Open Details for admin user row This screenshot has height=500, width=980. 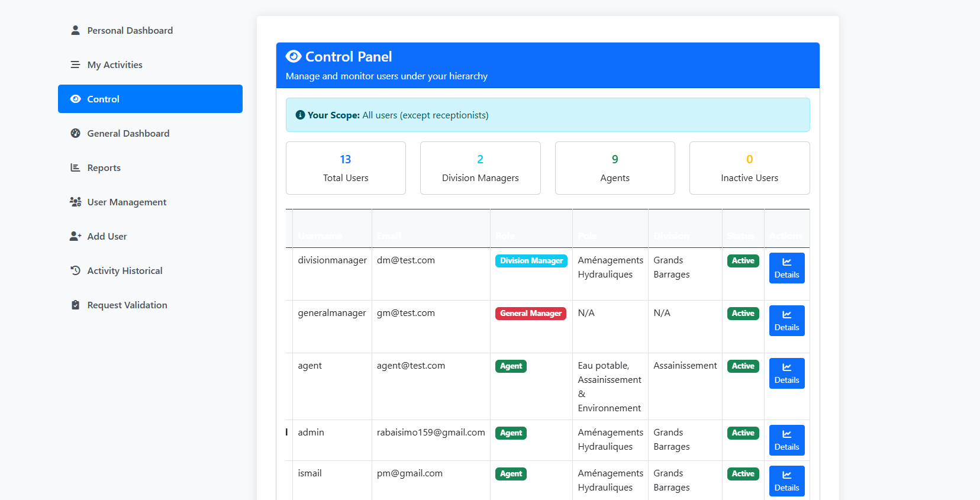786,440
